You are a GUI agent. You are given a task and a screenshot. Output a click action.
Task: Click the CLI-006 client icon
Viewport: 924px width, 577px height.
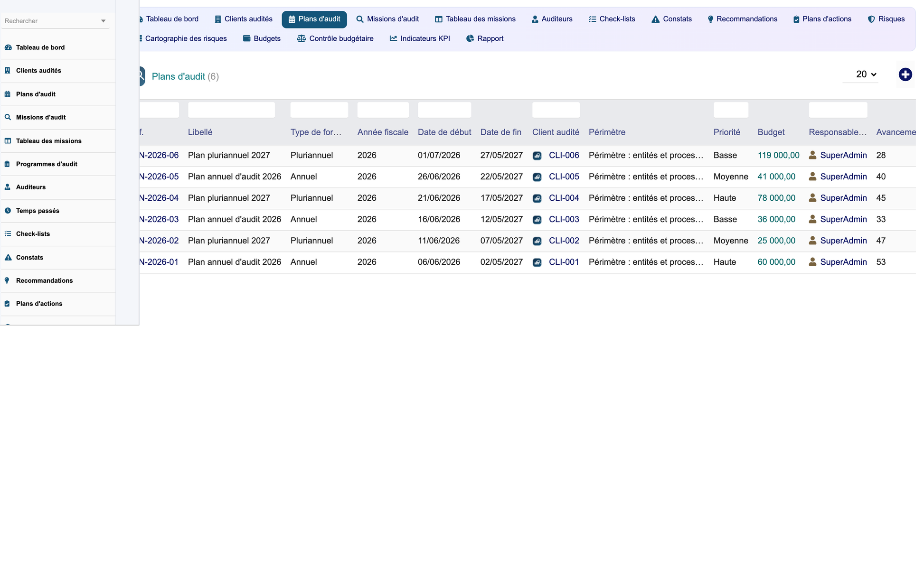tap(537, 156)
